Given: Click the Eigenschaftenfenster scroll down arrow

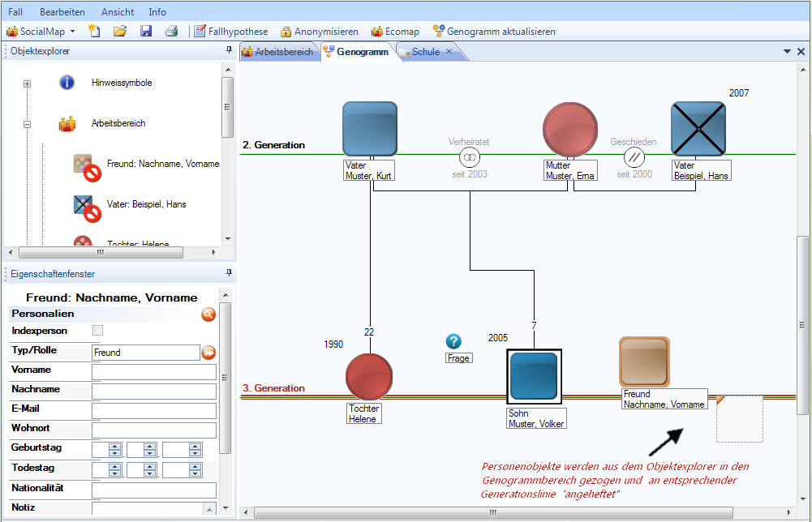Looking at the screenshot, I should 226,508.
